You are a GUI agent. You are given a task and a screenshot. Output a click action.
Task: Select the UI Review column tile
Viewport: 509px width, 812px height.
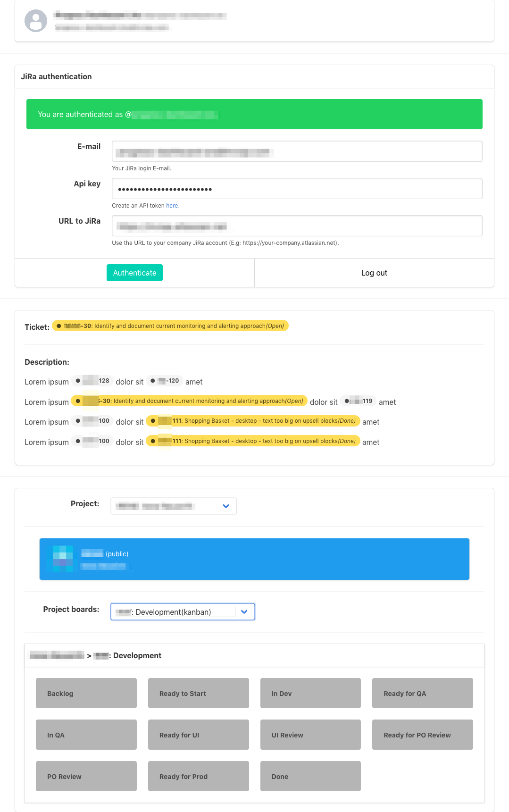(x=310, y=735)
